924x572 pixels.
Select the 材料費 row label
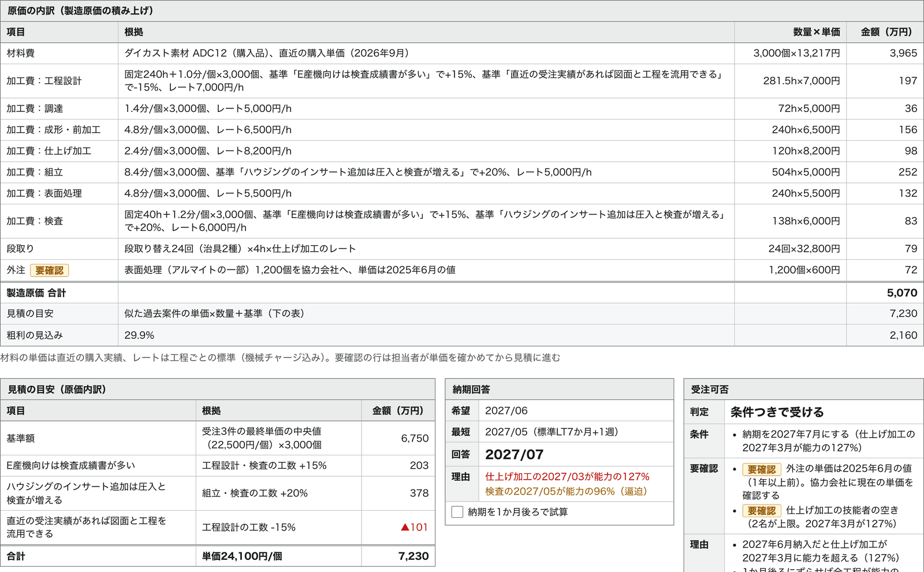(21, 53)
